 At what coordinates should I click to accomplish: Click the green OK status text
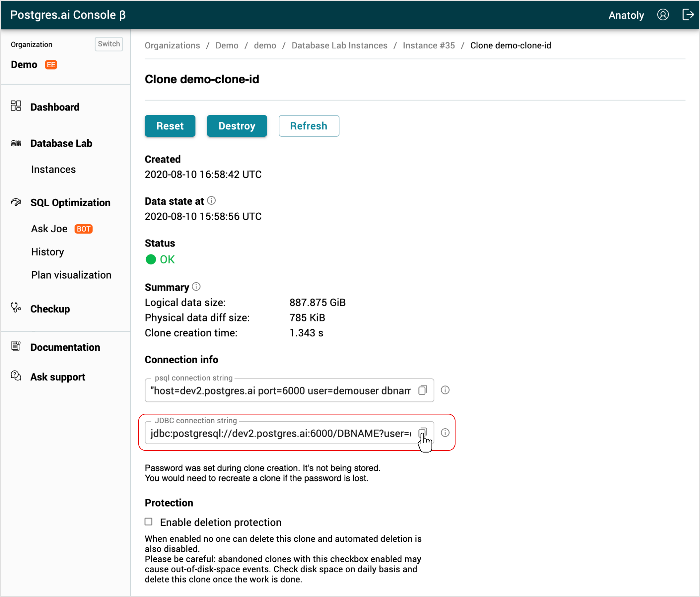pyautogui.click(x=167, y=260)
